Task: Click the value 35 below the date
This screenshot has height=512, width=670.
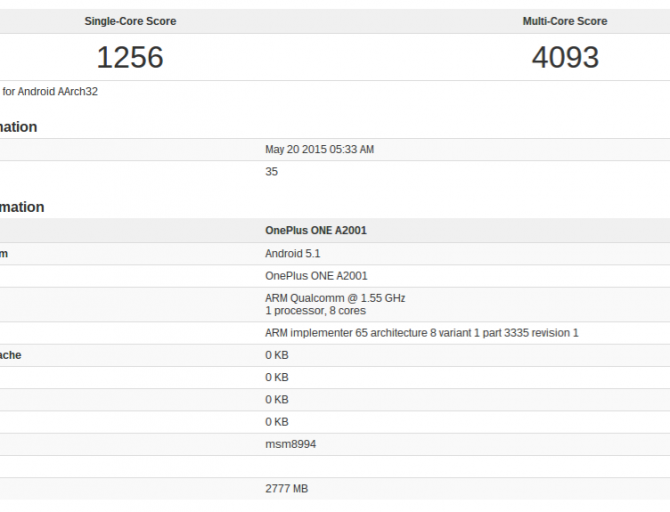Action: [x=271, y=172]
